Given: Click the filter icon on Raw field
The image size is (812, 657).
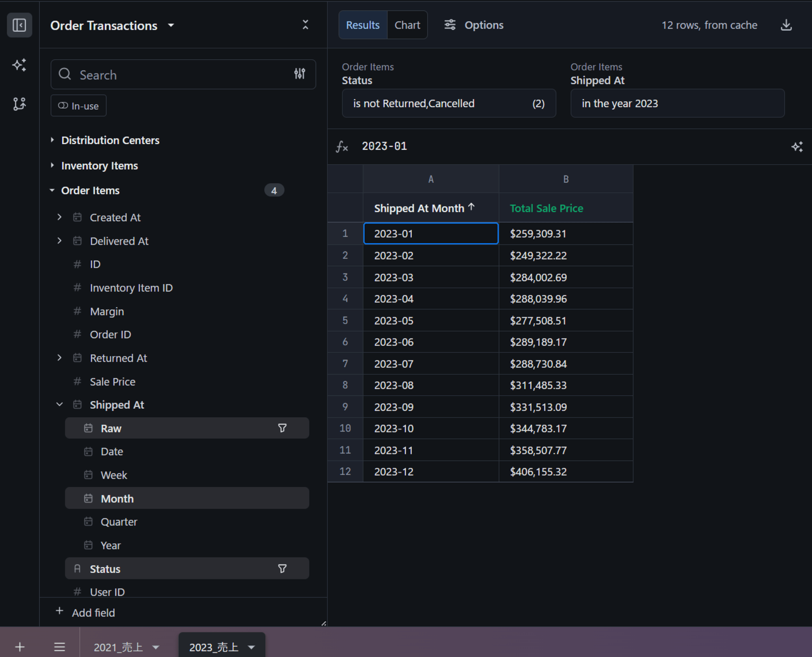Looking at the screenshot, I should click(282, 428).
